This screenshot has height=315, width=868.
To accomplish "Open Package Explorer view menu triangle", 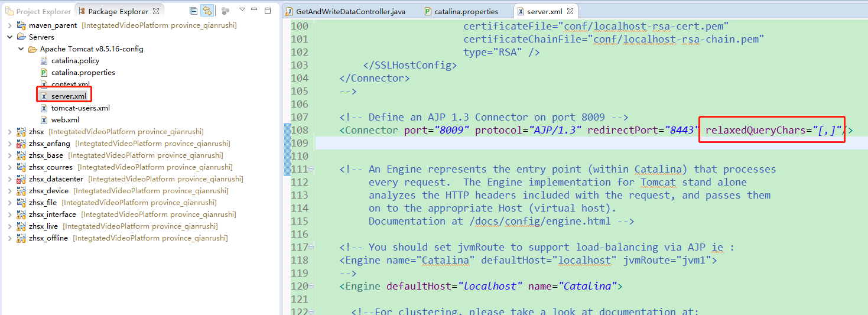I will 242,10.
